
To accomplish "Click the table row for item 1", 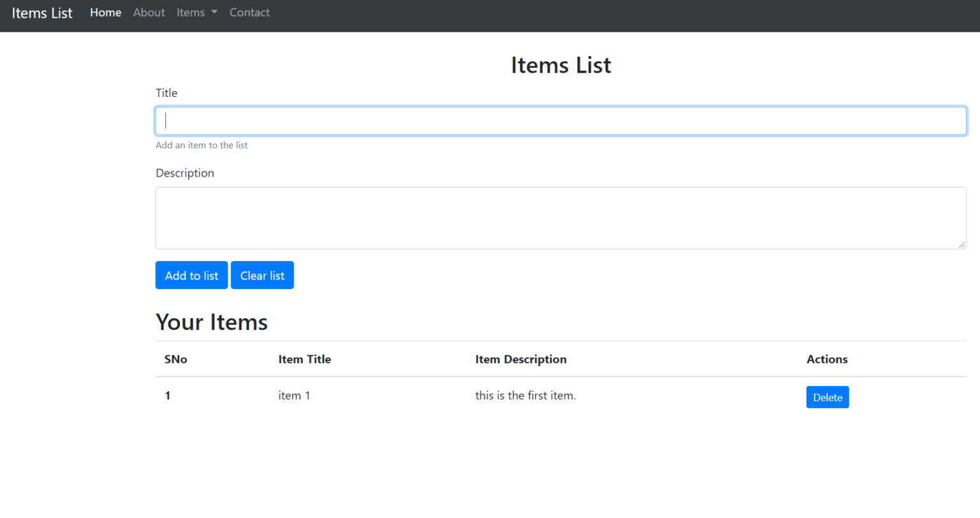I will click(447, 396).
